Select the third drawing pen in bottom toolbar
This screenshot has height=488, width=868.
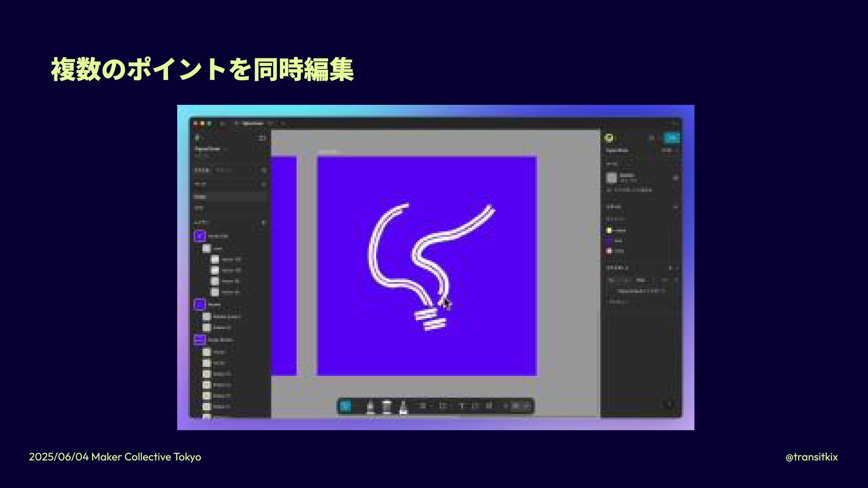click(x=403, y=407)
